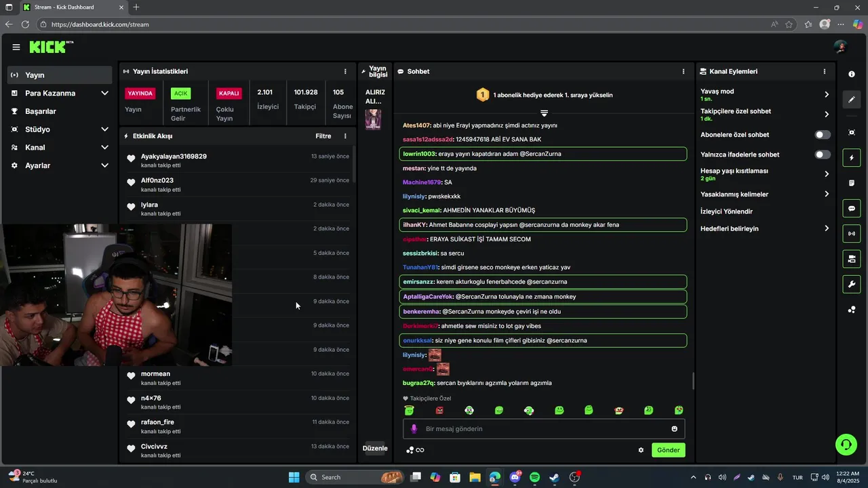Expand Yasaklanmış kelimeler settings
This screenshot has height=488, width=868.
point(827,194)
